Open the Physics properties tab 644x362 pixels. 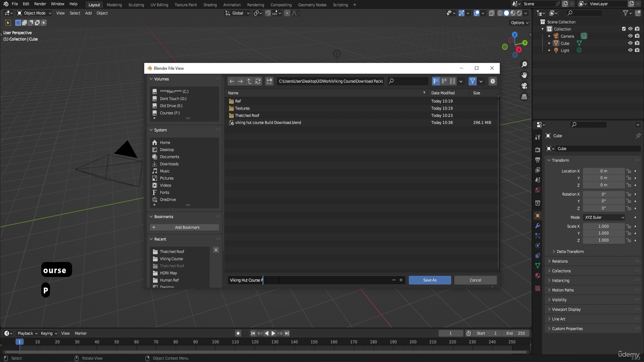[x=538, y=245]
